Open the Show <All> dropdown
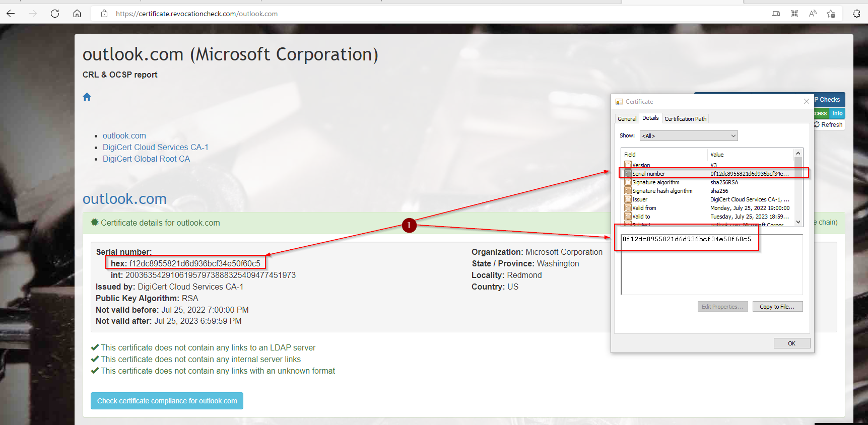 point(689,135)
